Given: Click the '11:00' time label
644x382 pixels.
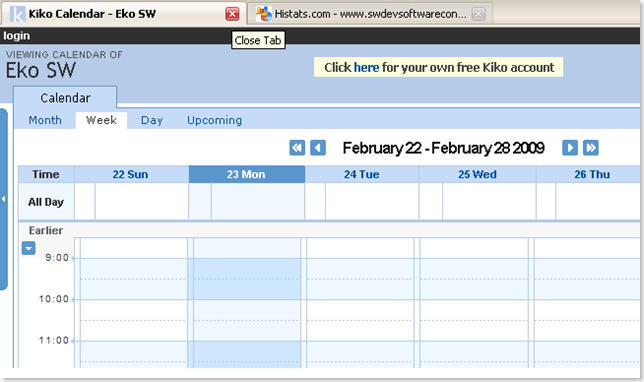Looking at the screenshot, I should [x=54, y=341].
